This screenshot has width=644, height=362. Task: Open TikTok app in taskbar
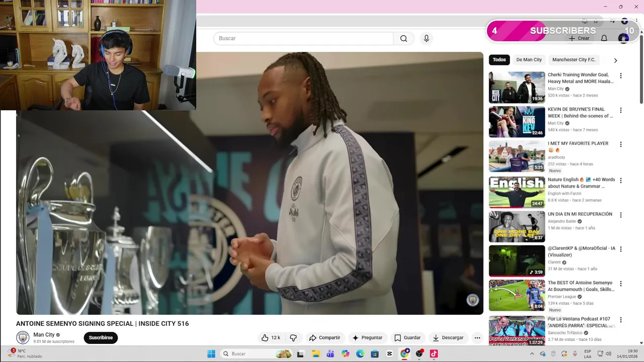(434, 353)
